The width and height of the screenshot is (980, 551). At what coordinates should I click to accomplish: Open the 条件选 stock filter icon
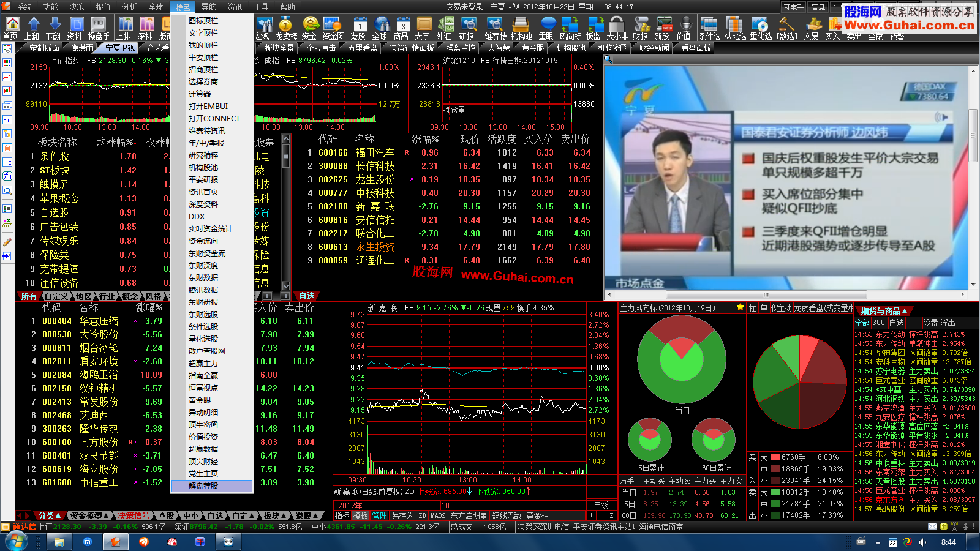click(x=710, y=28)
